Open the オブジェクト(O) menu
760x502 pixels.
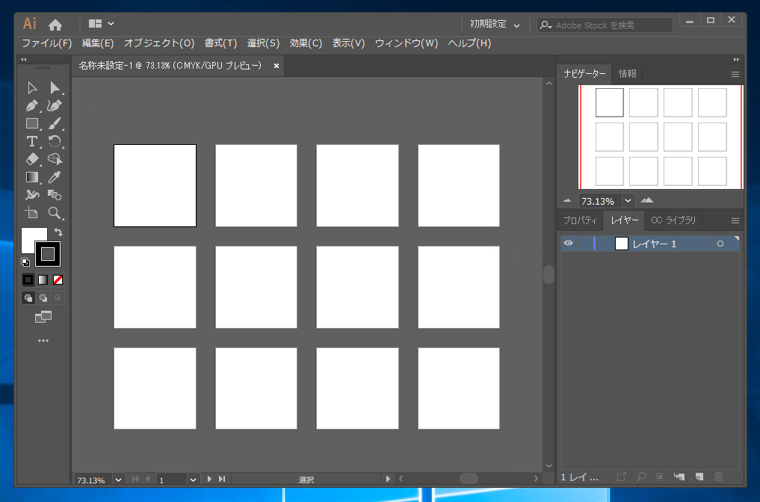tap(159, 43)
